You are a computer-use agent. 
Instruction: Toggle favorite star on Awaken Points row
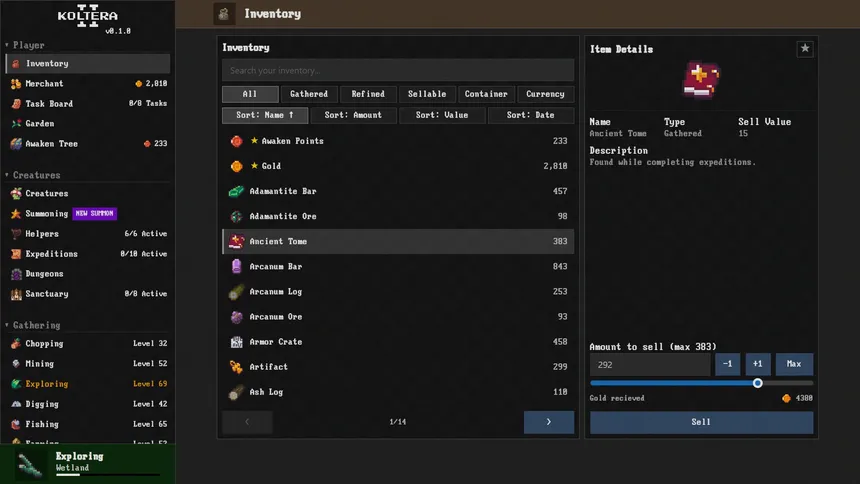tap(254, 140)
